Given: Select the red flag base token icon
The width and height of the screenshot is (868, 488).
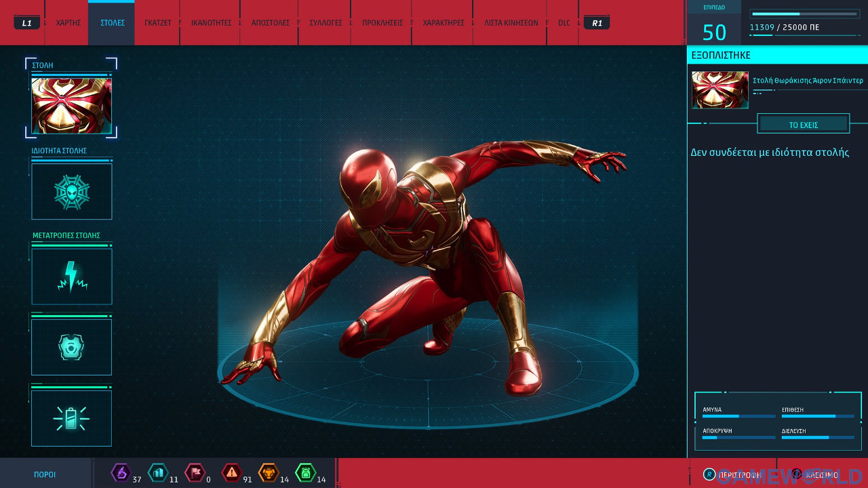Looking at the screenshot, I should pos(195,472).
